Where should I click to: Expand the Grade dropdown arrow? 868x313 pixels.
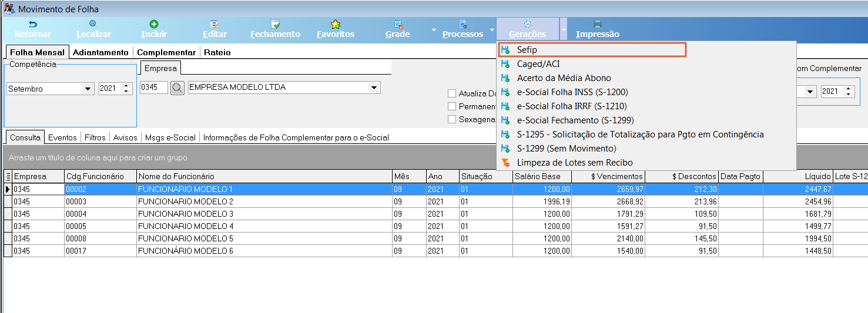(434, 29)
